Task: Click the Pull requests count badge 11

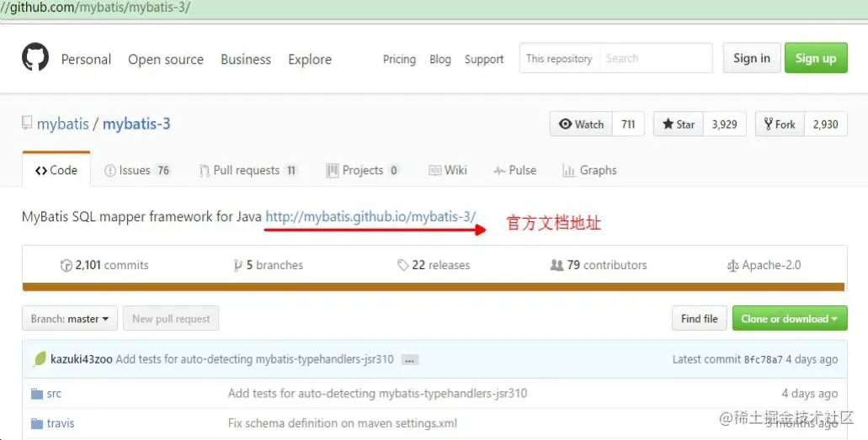Action: (291, 171)
